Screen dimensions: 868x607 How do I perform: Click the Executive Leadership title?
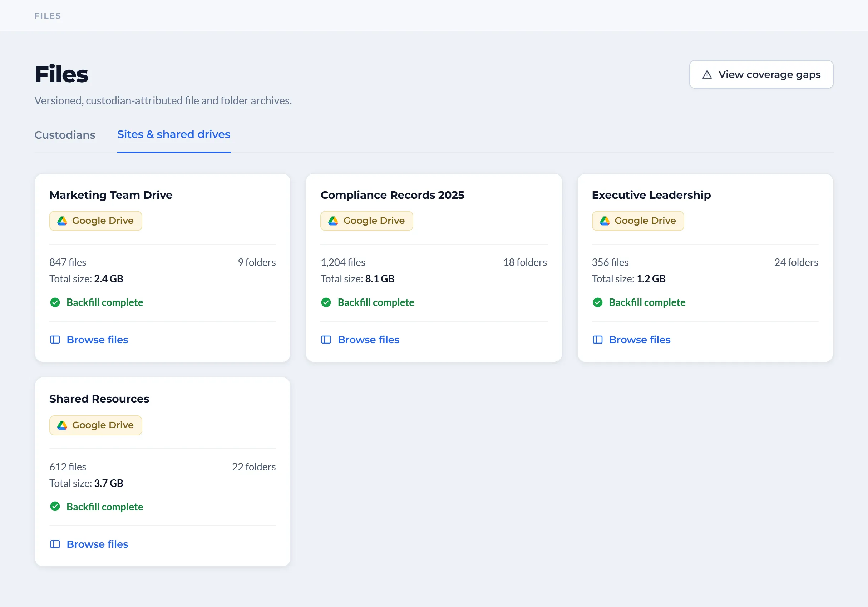651,195
